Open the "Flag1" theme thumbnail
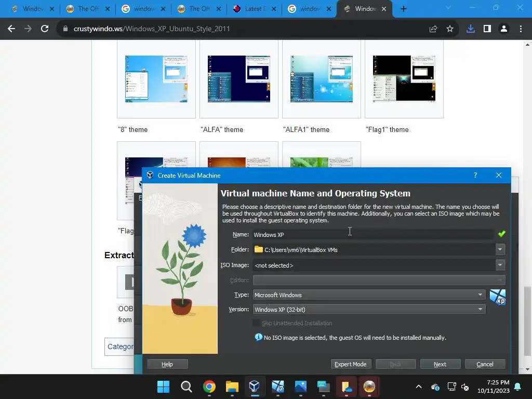Viewport: 532px width, 399px height. coord(404,79)
